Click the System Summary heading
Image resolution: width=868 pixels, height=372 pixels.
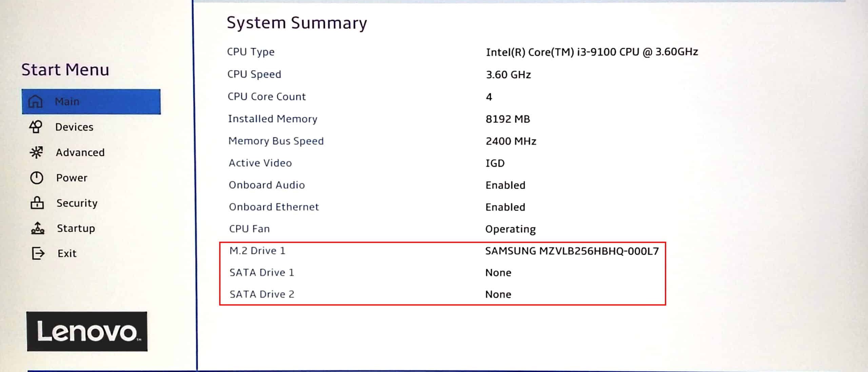point(297,23)
